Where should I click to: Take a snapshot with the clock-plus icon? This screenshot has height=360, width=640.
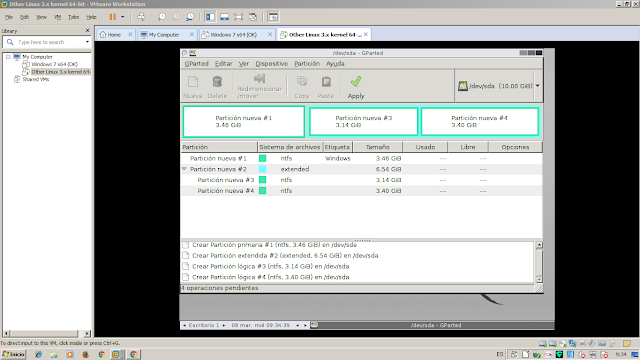tap(162, 17)
